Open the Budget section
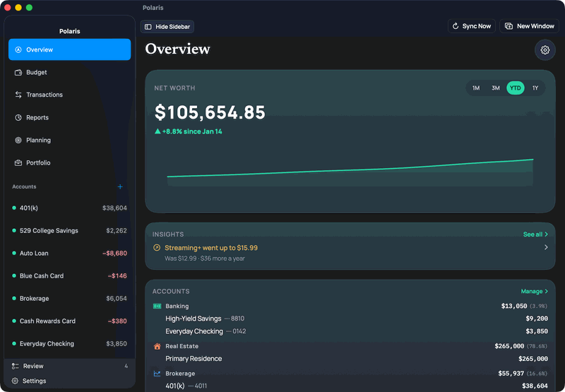Screen dimensions: 565x392 coord(69,73)
